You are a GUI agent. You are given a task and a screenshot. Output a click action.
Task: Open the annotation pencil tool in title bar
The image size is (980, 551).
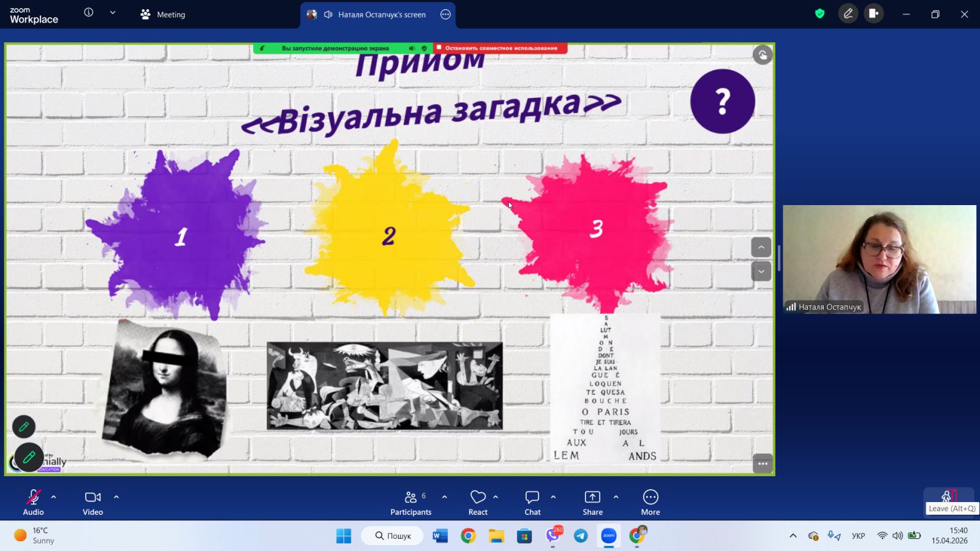[848, 13]
